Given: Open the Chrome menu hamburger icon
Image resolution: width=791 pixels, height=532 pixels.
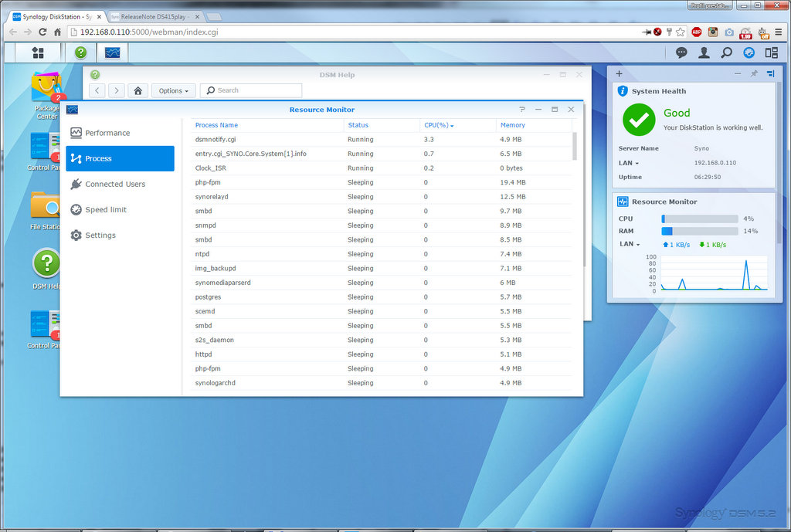Looking at the screenshot, I should (779, 32).
